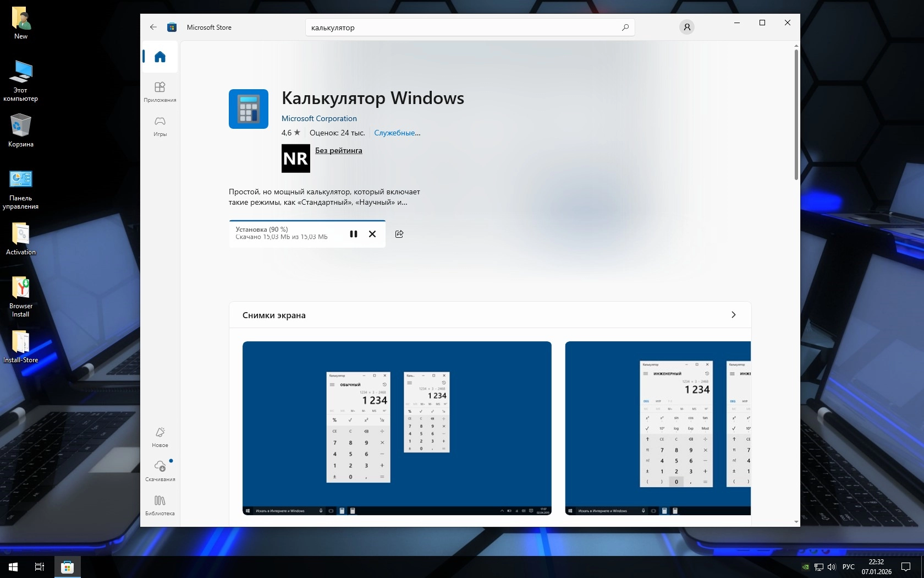Minimize the Microsoft Store window

tap(737, 23)
